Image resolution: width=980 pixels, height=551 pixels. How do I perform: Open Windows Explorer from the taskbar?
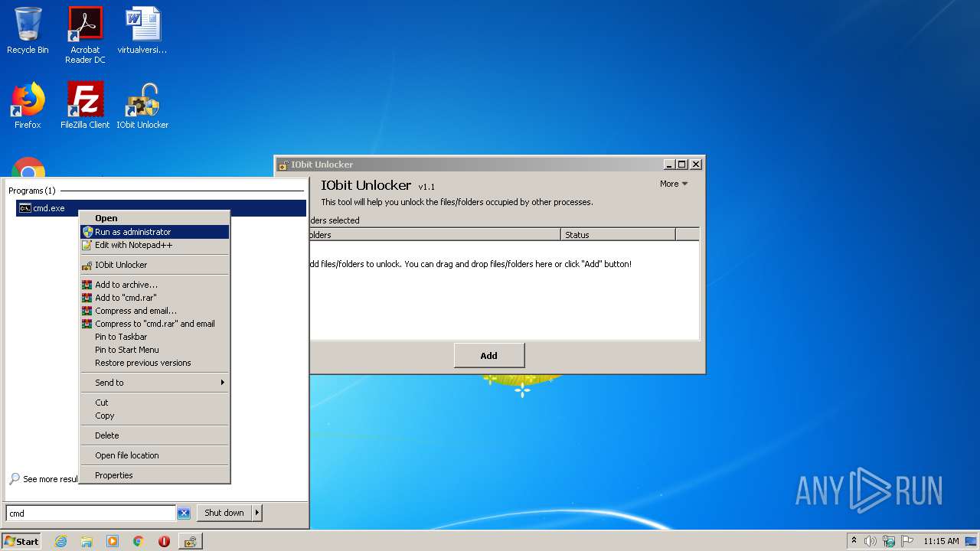(87, 541)
